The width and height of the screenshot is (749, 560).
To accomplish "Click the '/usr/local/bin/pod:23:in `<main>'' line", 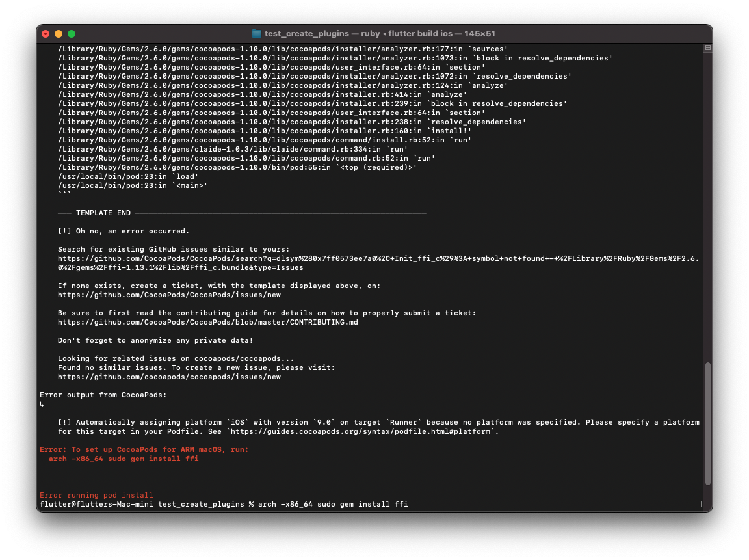I will point(133,185).
